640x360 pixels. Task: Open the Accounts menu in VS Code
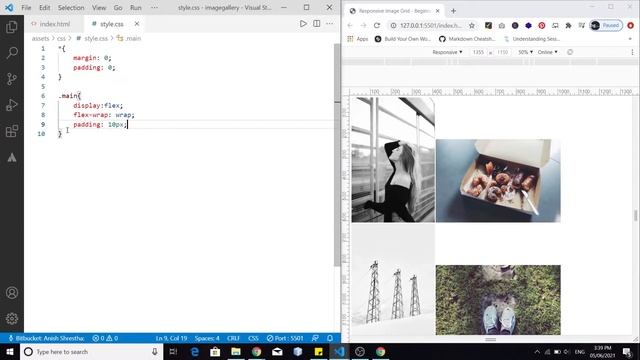[x=12, y=293]
